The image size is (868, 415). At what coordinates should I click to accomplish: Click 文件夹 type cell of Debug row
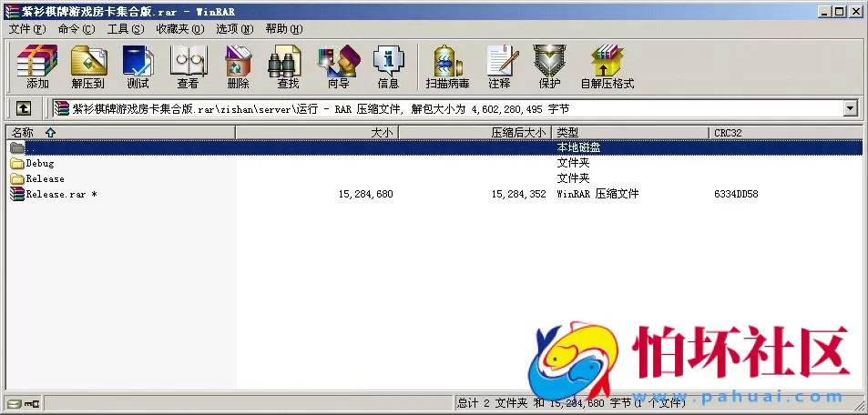[573, 163]
